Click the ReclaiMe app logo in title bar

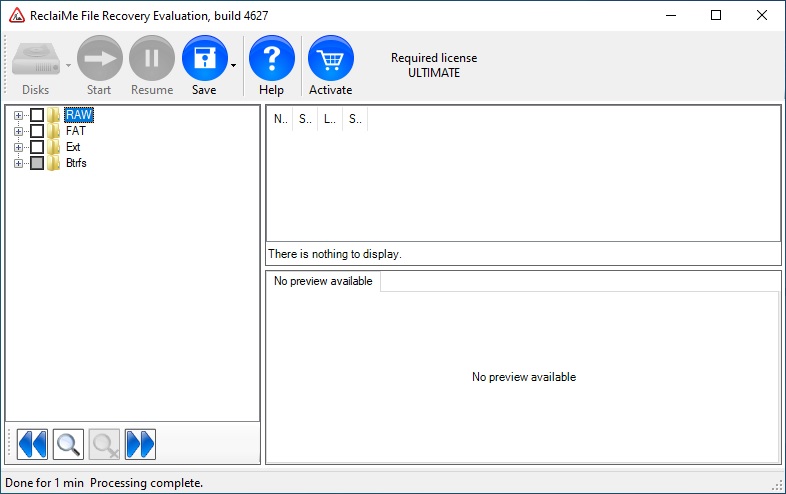tap(17, 16)
